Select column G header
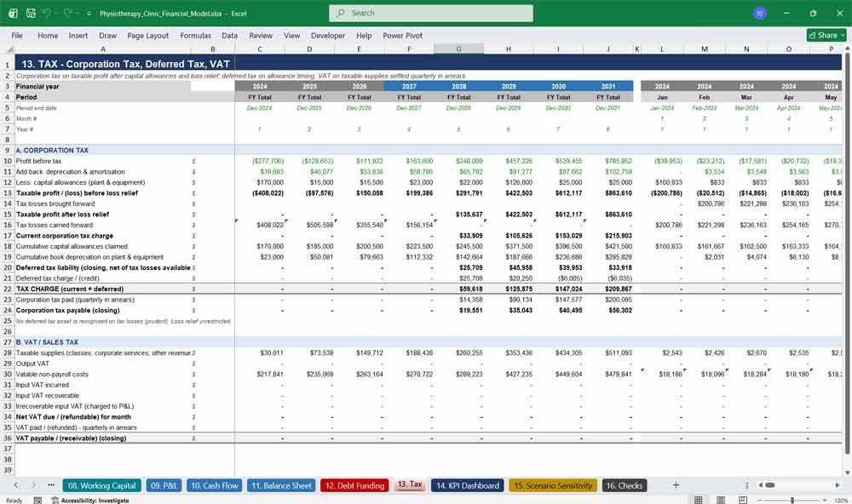852x504 pixels. [458, 49]
